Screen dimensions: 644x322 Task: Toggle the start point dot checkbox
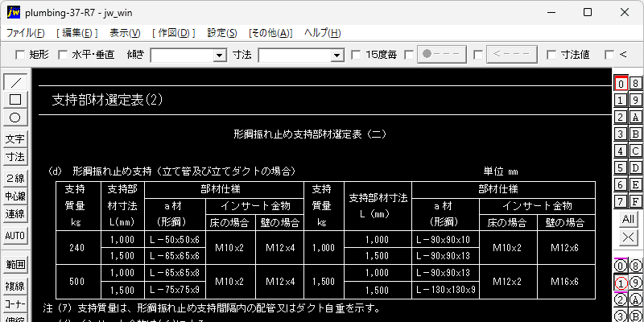[409, 55]
